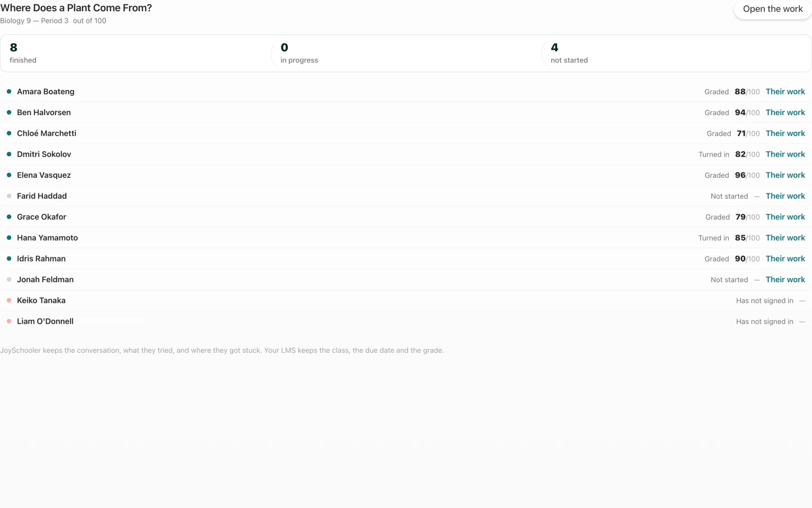
Task: Click Dmitri Sokolov's Turned in status
Action: pyautogui.click(x=714, y=154)
